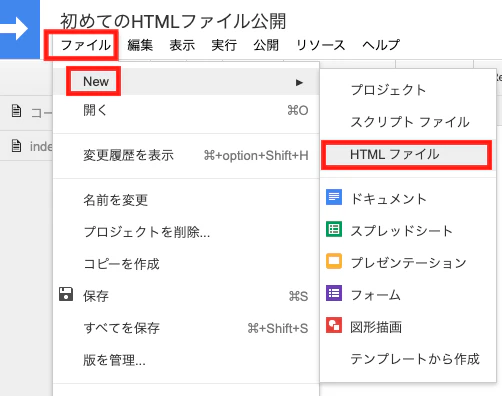Viewport: 502px width, 396px height.
Task: Open the リソース menu
Action: coord(320,45)
